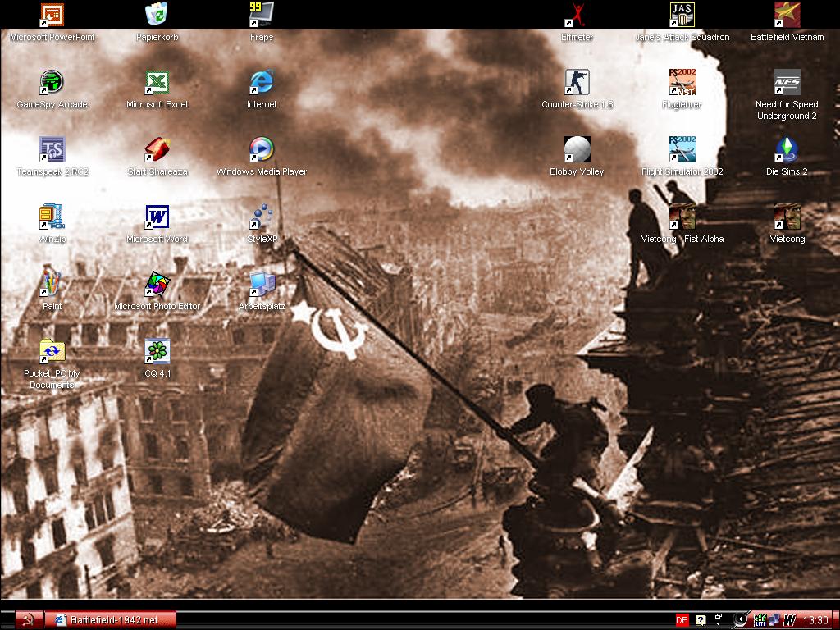Open the Elfmeter game shortcut
This screenshot has width=840, height=630.
[x=577, y=15]
